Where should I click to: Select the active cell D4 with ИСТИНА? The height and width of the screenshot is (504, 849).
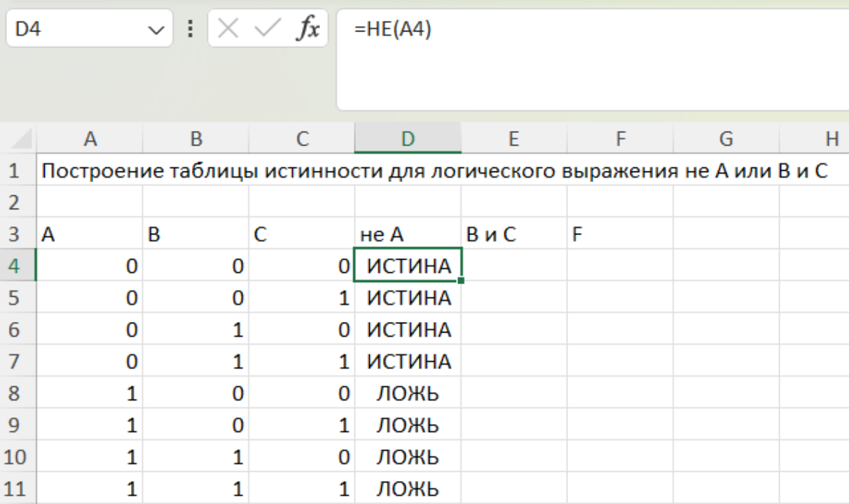click(408, 265)
